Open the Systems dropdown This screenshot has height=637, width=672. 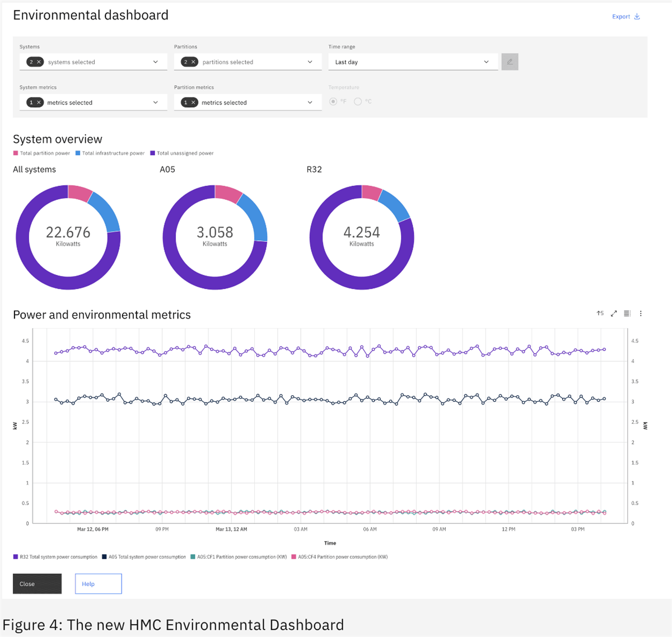pos(155,62)
